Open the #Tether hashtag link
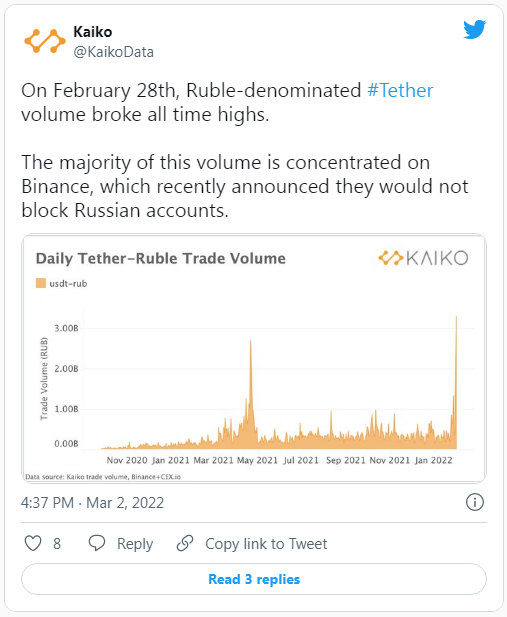507x617 pixels. (400, 90)
